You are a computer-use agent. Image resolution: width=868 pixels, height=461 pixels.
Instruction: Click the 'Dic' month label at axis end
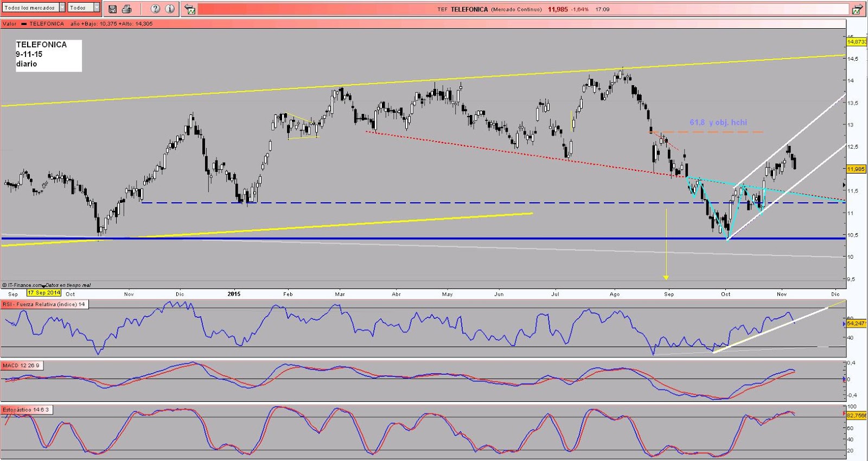(x=835, y=294)
